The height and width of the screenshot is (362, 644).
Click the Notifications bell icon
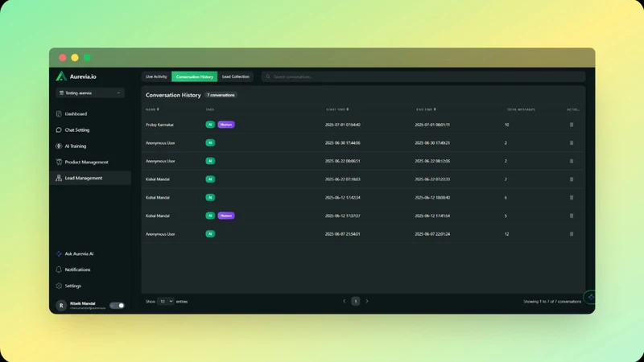[x=59, y=269]
